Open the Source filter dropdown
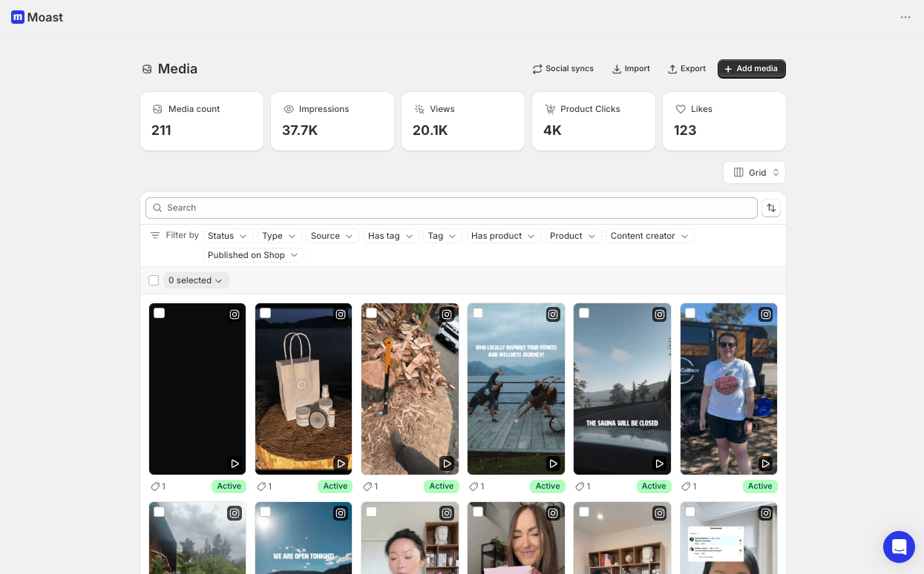This screenshot has width=924, height=574. [332, 236]
